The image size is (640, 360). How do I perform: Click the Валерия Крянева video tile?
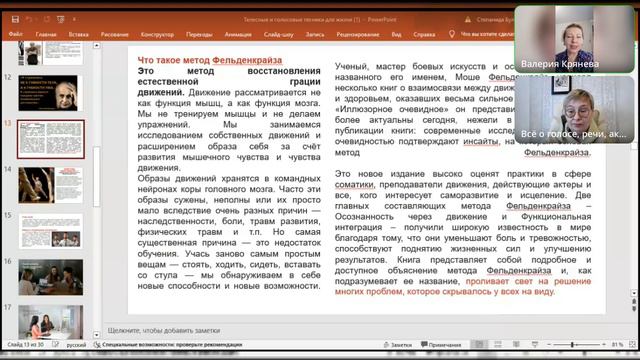coord(574,39)
